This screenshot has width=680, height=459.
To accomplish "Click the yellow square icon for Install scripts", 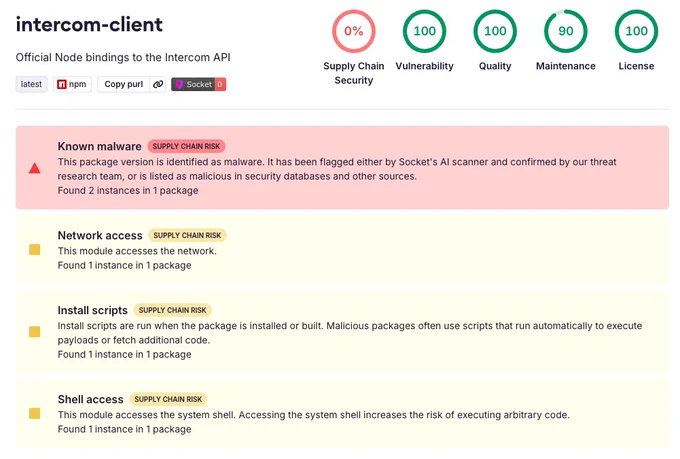I will (x=35, y=332).
